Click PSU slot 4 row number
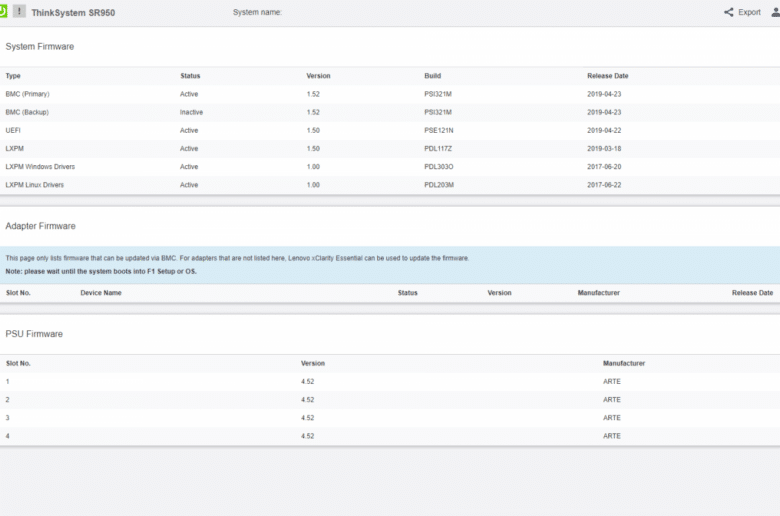780x516 pixels. [x=7, y=436]
